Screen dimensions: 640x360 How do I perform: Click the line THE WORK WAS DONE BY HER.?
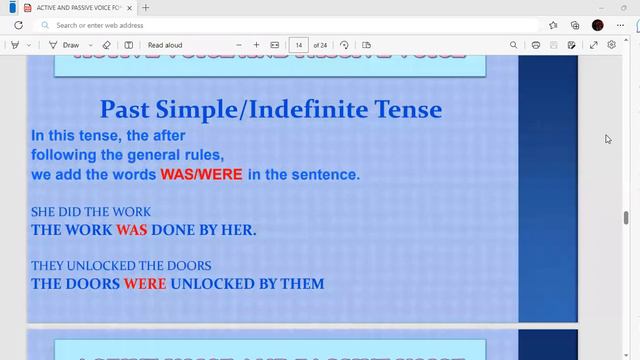click(144, 230)
